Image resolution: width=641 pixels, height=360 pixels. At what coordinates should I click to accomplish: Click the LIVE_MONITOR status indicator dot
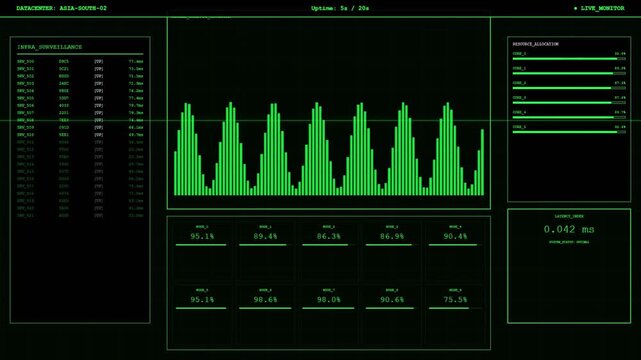(576, 8)
